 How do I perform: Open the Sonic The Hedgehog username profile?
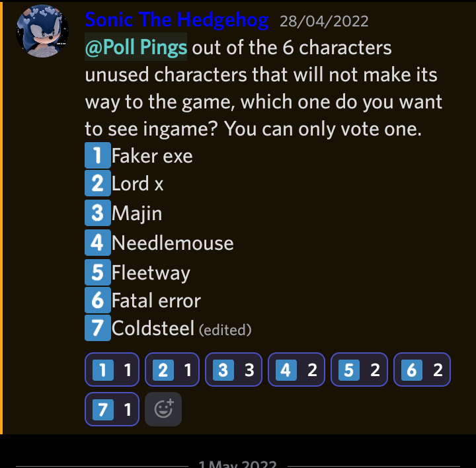pos(177,20)
